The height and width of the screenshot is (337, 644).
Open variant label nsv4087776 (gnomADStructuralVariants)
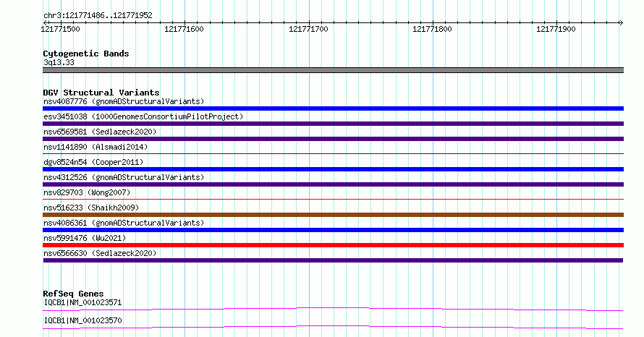(124, 101)
